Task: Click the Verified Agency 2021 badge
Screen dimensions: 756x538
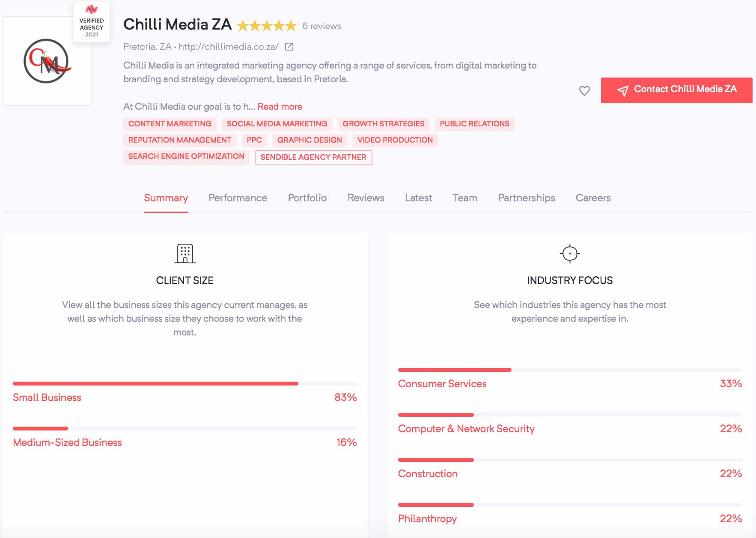Action: pos(92,22)
